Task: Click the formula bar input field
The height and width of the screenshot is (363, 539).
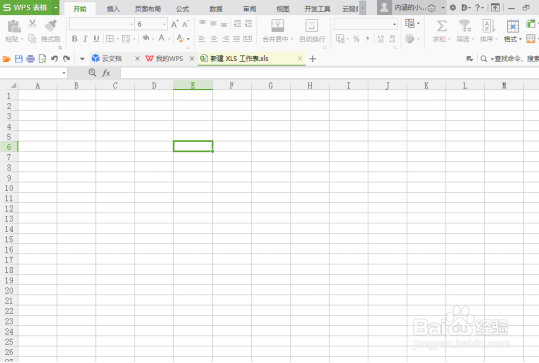Action: pos(329,73)
